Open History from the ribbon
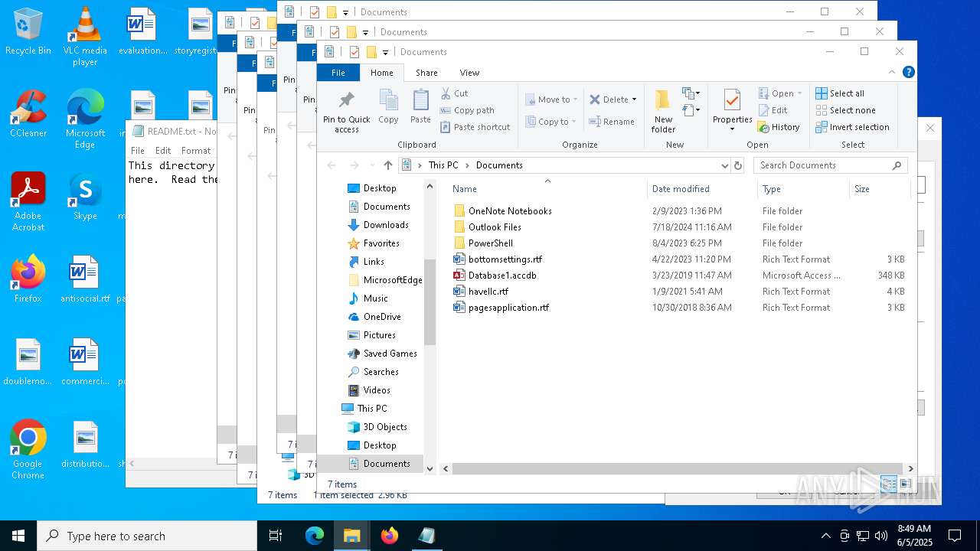The width and height of the screenshot is (980, 551). point(779,127)
